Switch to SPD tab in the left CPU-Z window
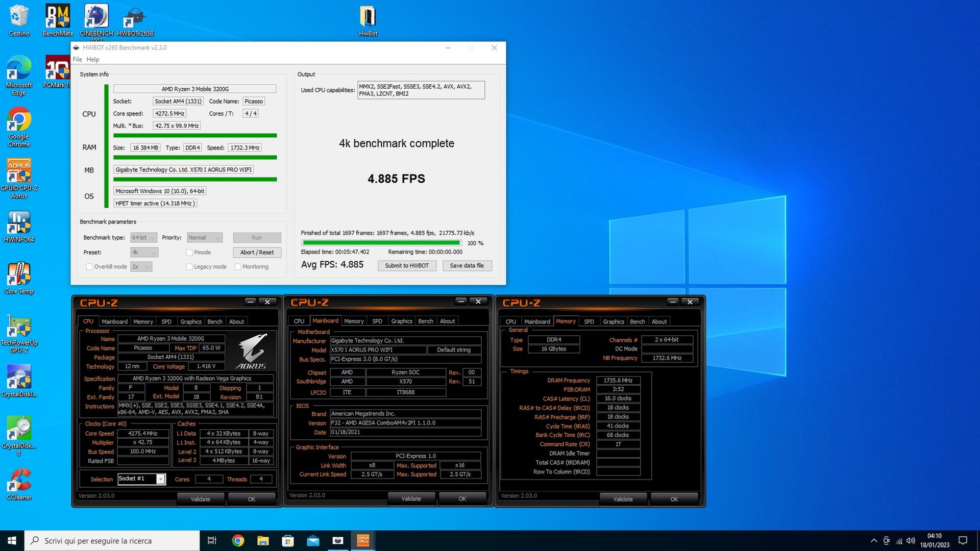The height and width of the screenshot is (551, 980). pyautogui.click(x=166, y=321)
